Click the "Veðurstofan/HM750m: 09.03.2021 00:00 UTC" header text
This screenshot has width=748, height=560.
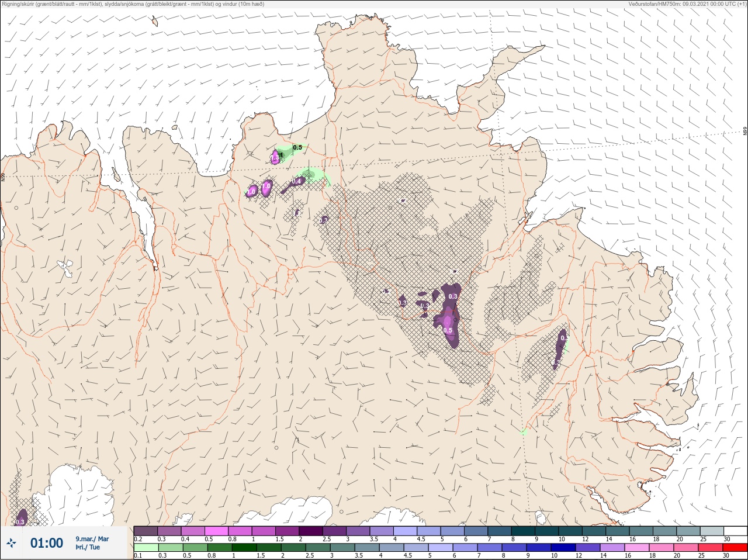pyautogui.click(x=683, y=4)
